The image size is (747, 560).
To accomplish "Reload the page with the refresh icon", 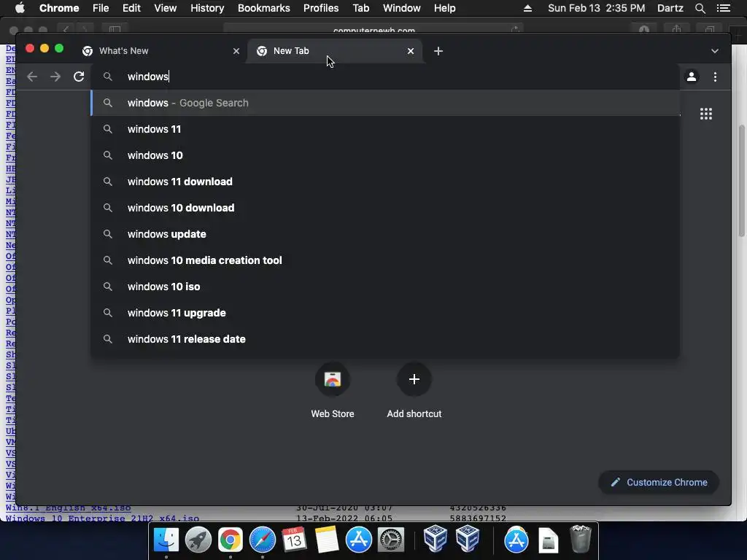I will tap(79, 77).
